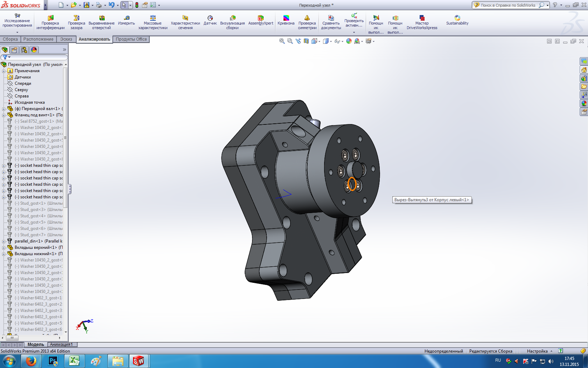Switch to the Сборка tab

point(10,39)
